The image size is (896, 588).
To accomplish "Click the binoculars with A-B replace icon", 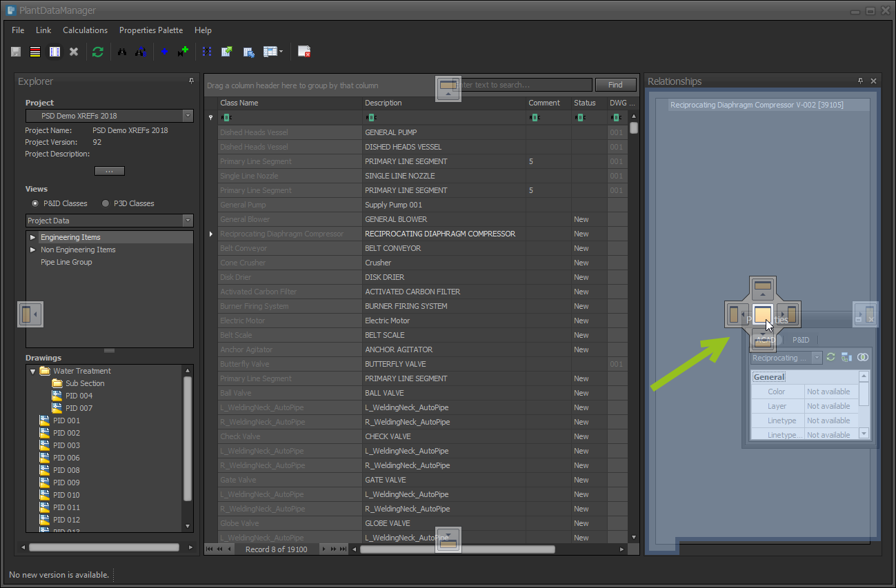I will 140,52.
